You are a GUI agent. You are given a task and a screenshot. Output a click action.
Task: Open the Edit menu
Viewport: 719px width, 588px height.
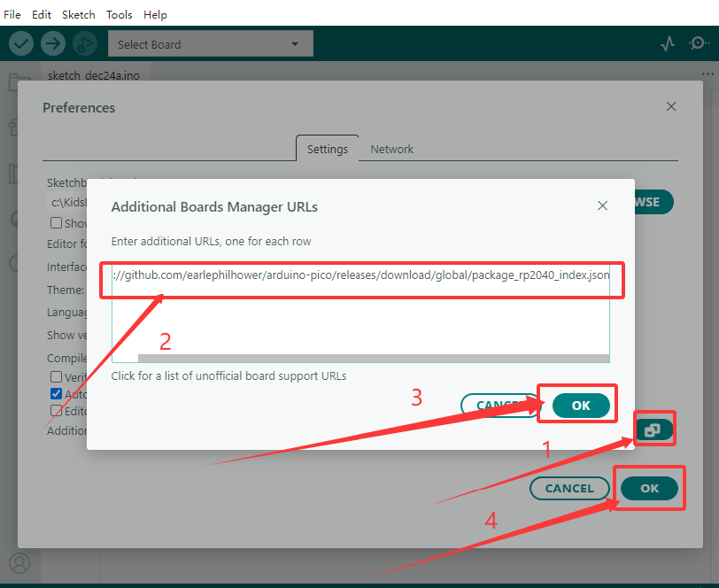coord(42,15)
